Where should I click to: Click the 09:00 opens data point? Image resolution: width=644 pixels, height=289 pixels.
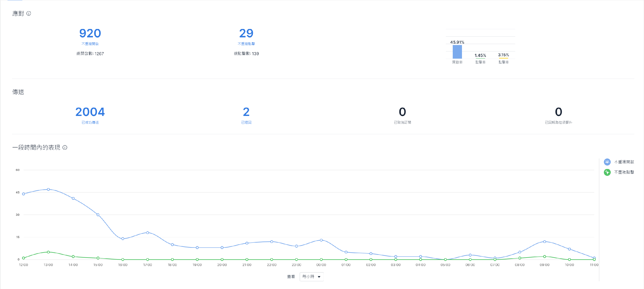pos(544,242)
